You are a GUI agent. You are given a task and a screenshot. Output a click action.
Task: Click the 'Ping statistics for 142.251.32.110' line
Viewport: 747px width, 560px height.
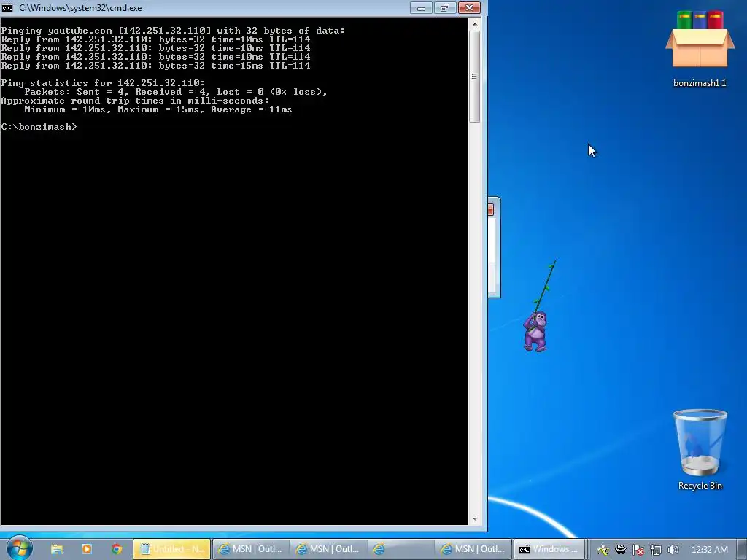[x=103, y=83]
